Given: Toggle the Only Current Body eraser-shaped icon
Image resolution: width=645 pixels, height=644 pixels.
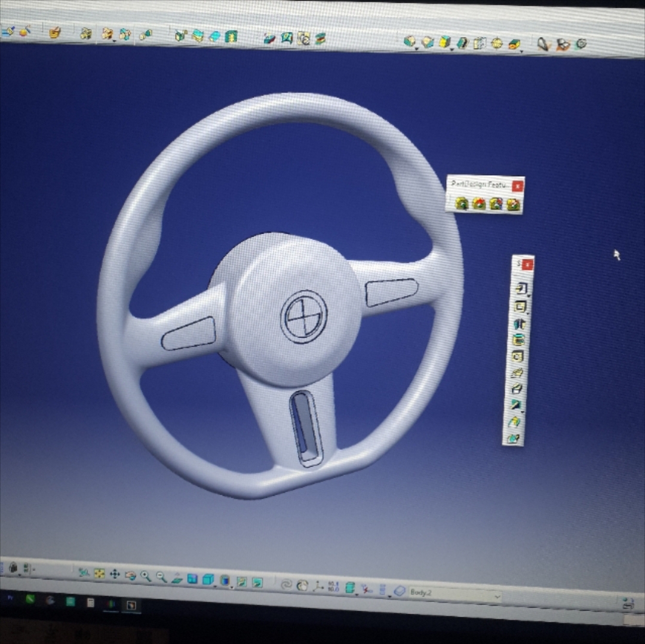Looking at the screenshot, I should [x=400, y=591].
